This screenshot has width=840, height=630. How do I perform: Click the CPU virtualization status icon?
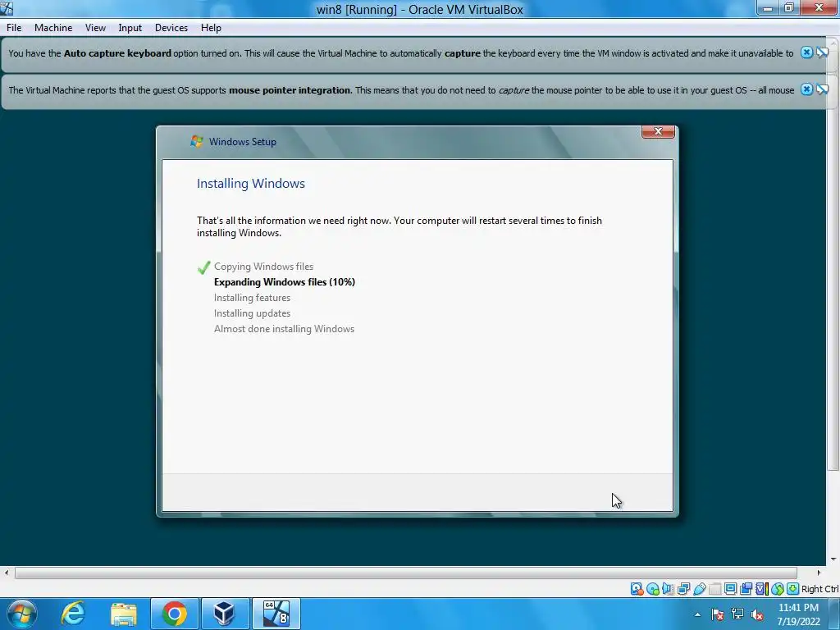(762, 589)
